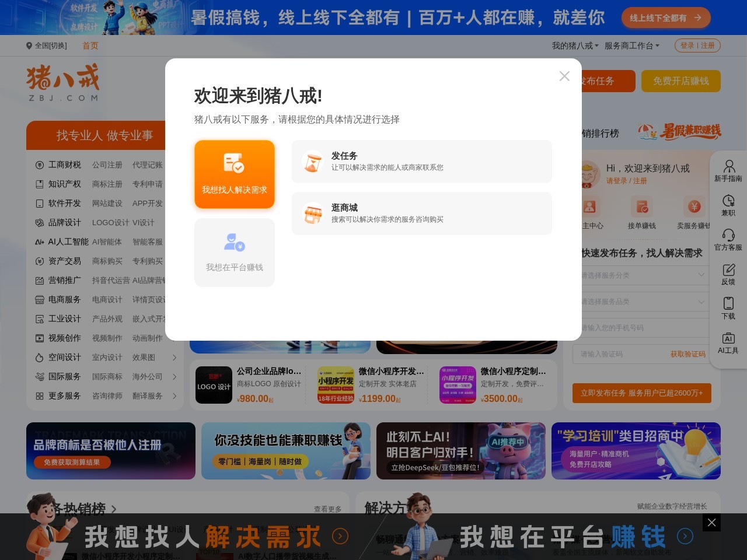
Task: Open the 请选择服务分类 dropdown
Action: pos(642,275)
